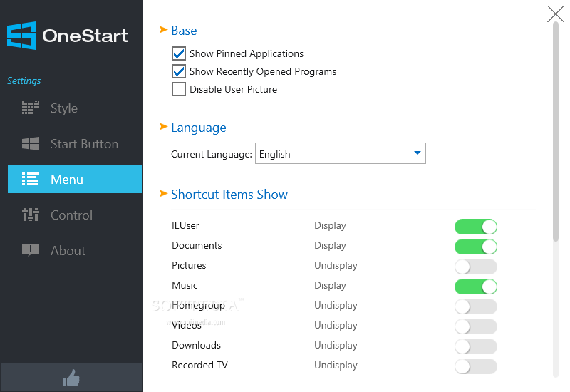Viewport: 570px width, 392px height.
Task: Open the Style settings tab
Action: tap(75, 108)
